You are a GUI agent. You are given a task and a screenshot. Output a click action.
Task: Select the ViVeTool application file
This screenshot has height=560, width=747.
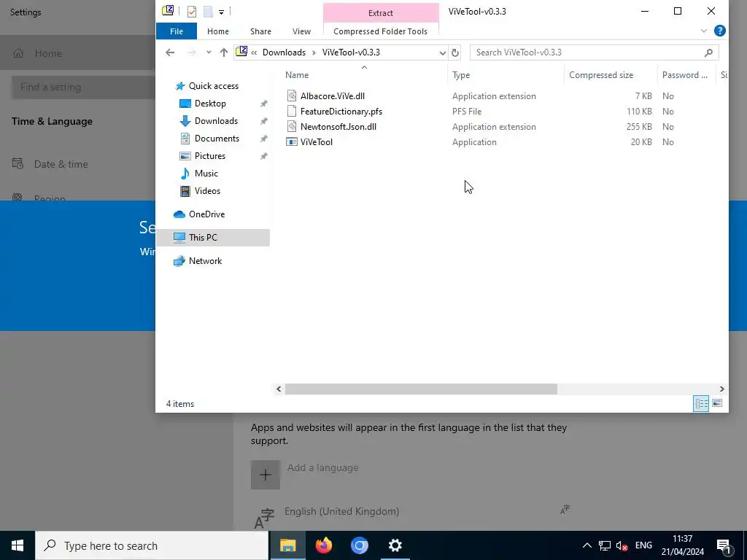(317, 142)
